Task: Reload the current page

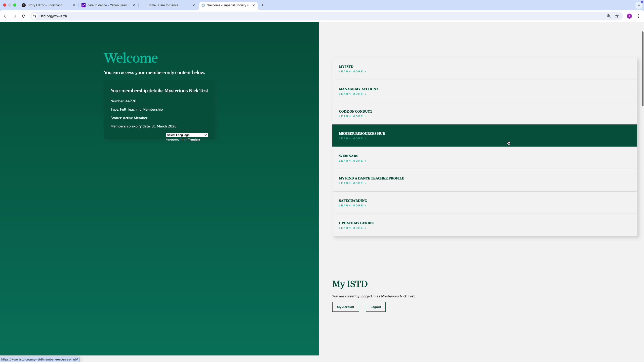Action: click(24, 16)
